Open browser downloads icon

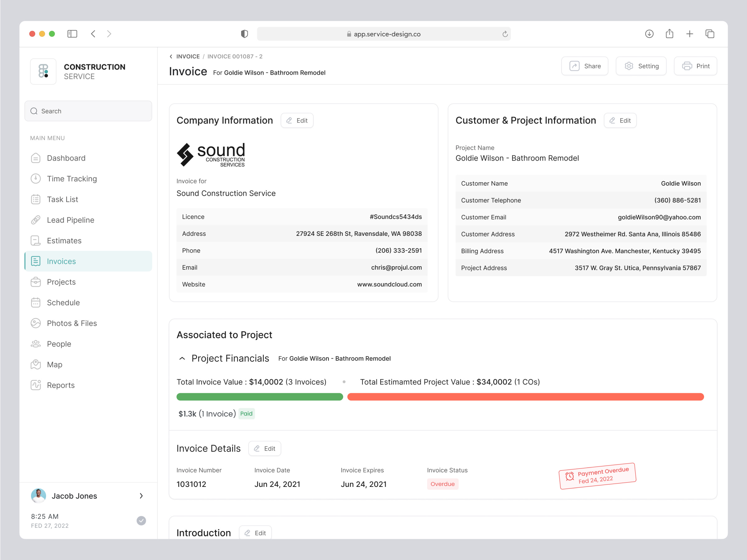649,34
